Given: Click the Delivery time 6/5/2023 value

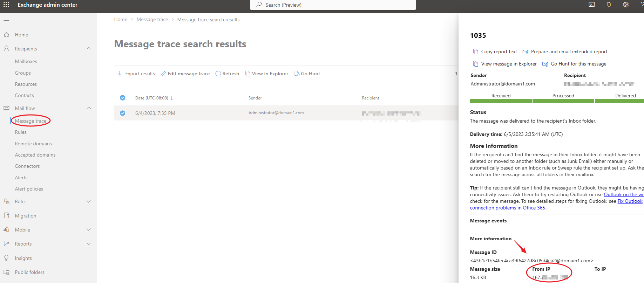Looking at the screenshot, I should 533,134.
